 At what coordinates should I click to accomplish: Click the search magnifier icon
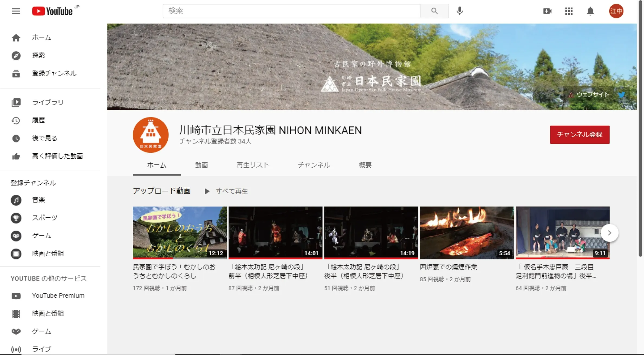434,11
